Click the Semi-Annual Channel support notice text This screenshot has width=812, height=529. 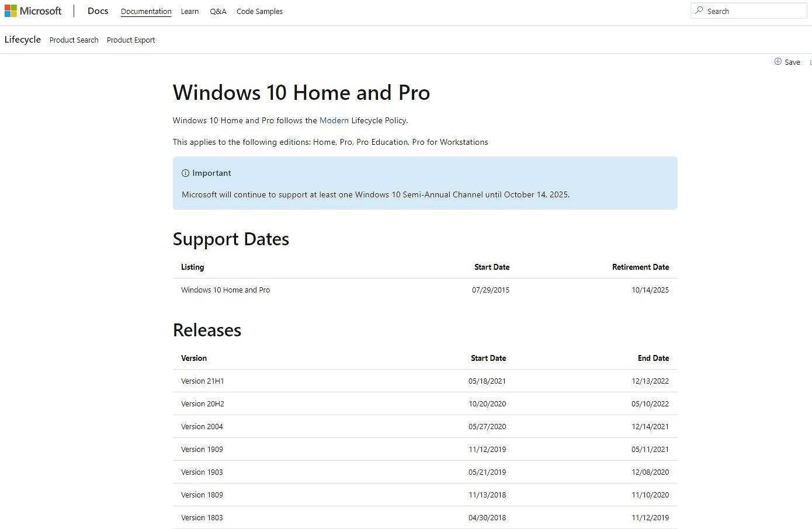376,194
